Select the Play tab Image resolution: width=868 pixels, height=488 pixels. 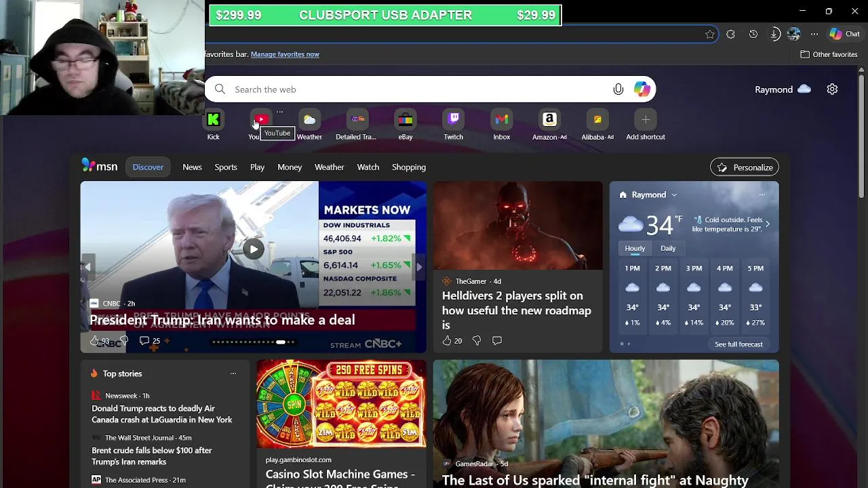tap(257, 167)
